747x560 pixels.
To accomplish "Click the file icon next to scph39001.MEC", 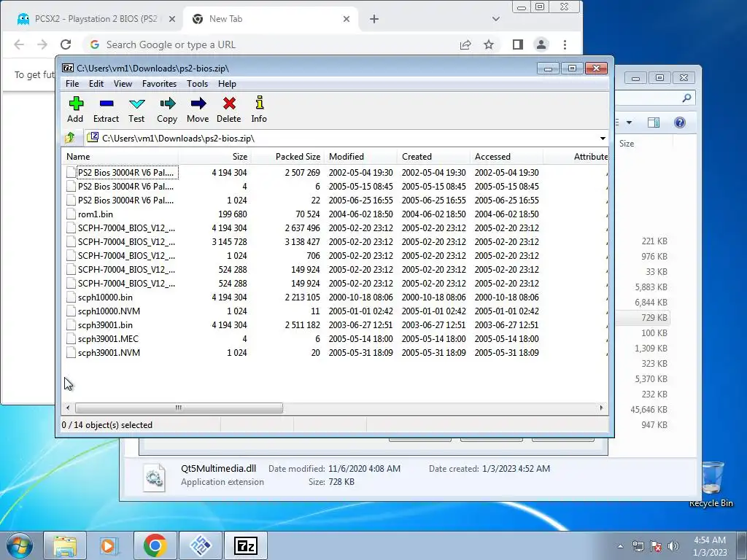I will (71, 338).
